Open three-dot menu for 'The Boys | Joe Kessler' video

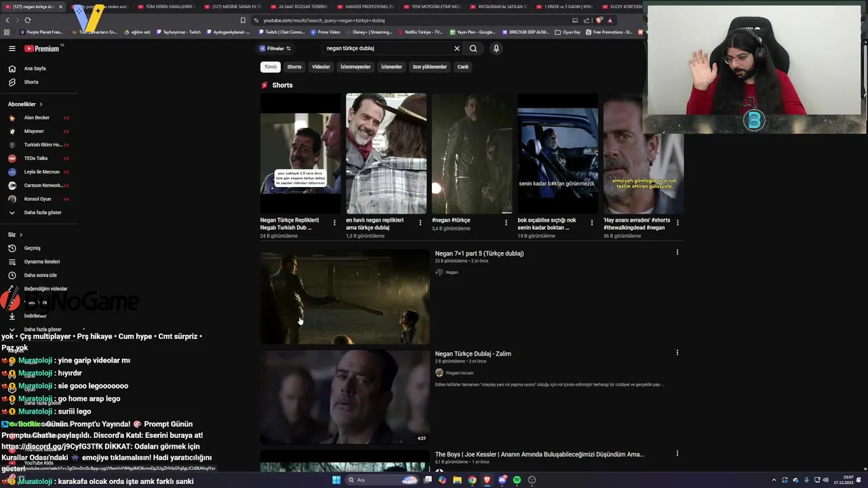click(x=677, y=453)
